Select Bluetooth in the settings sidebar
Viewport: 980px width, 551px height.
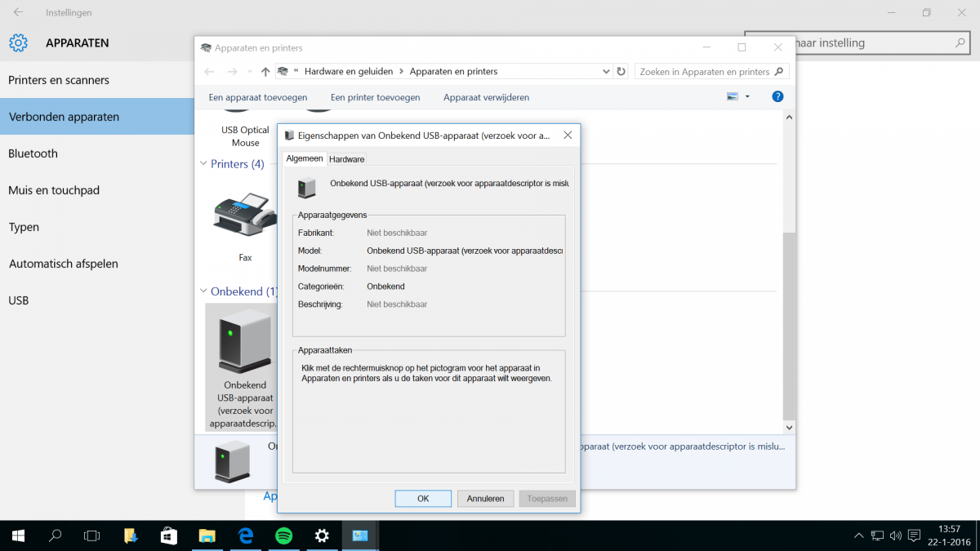[33, 153]
